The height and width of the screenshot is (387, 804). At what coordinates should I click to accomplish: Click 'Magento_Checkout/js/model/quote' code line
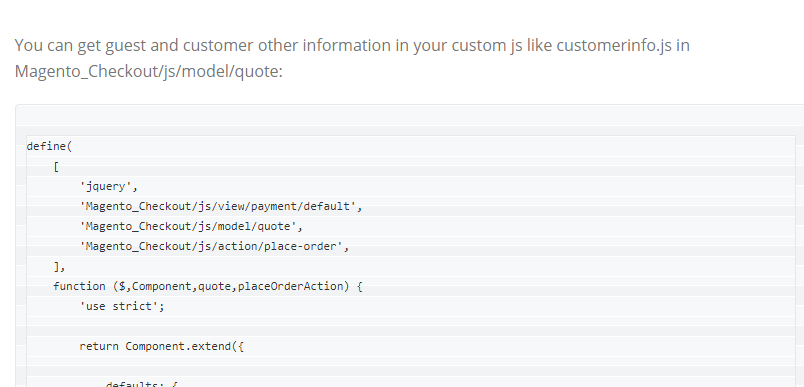pos(191,227)
